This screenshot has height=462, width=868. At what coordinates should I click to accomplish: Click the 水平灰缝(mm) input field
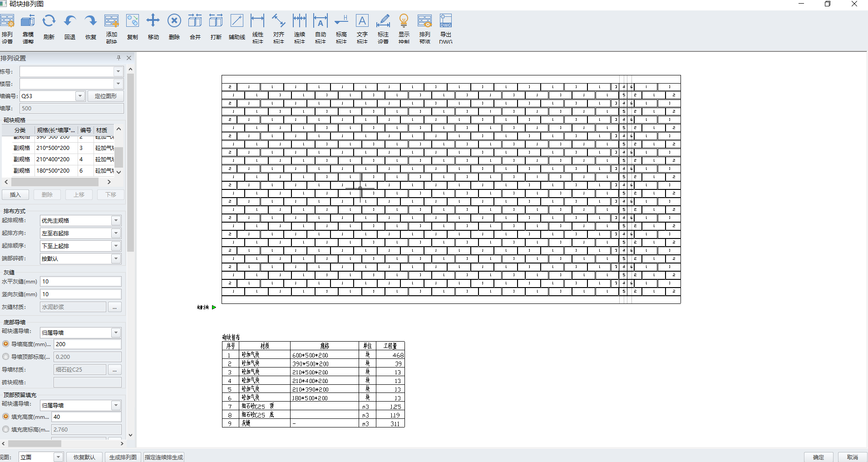pos(81,282)
